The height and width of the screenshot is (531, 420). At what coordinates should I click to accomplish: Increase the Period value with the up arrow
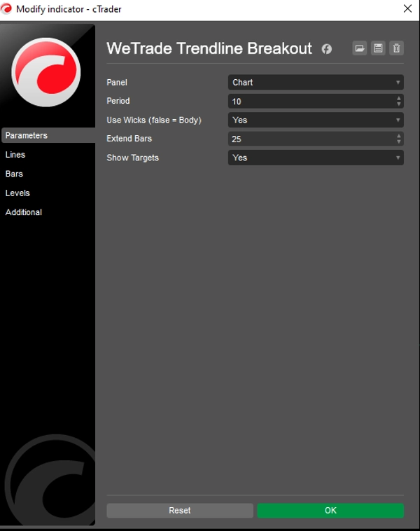(399, 98)
